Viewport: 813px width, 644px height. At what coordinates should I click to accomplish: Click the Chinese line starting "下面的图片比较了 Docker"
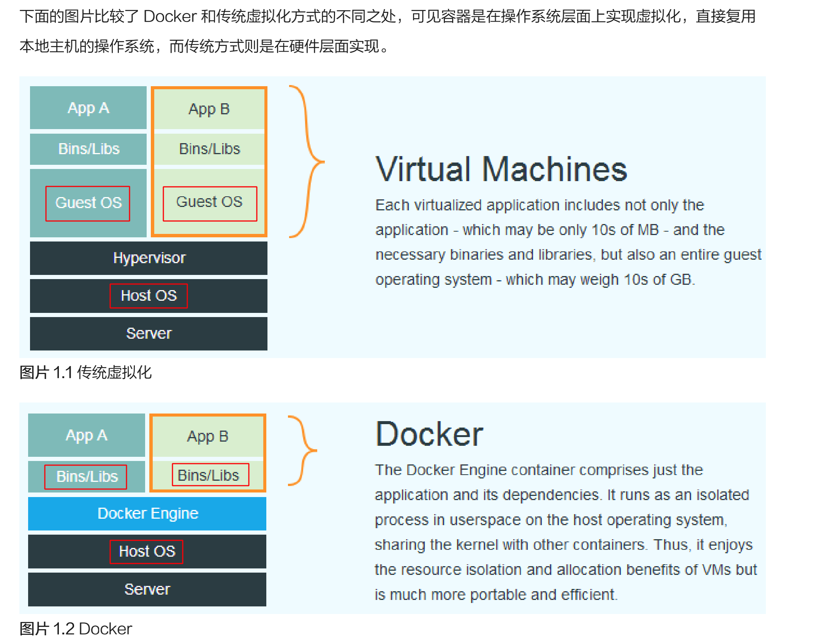[388, 17]
